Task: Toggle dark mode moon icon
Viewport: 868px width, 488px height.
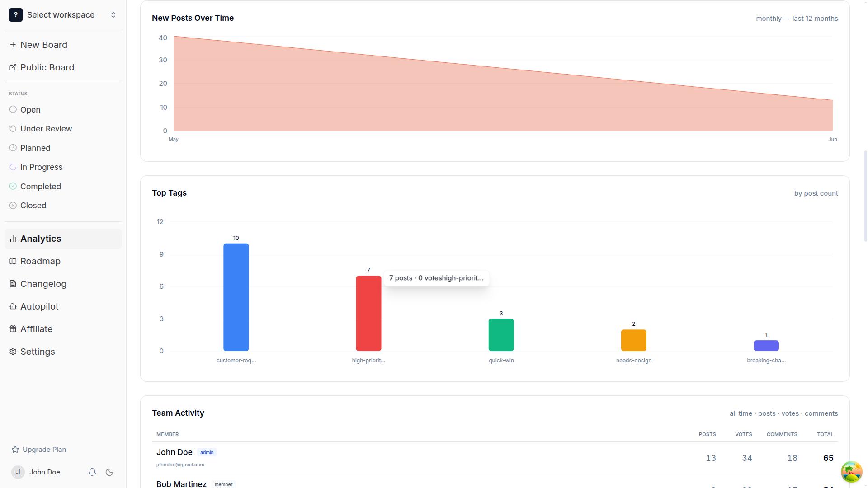Action: tap(109, 472)
